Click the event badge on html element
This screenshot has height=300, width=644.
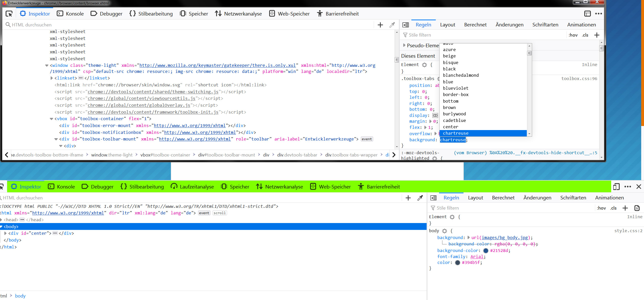click(x=204, y=213)
